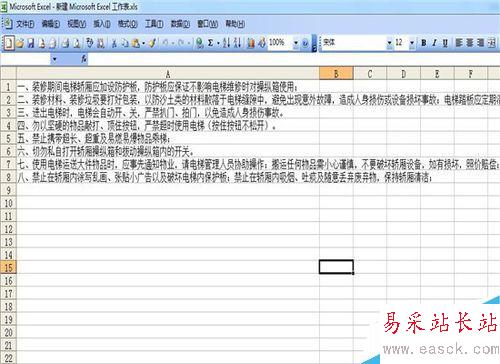Cut selection with the scissors icon

click(x=114, y=43)
